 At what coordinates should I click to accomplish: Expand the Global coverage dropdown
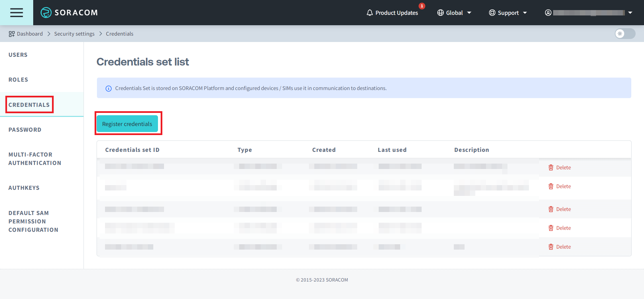tap(469, 13)
